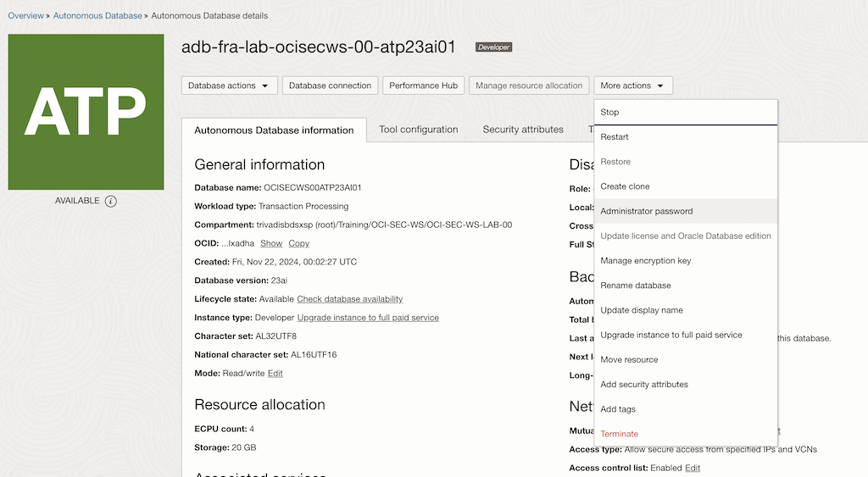Click the Developer badge beside database name
Image resolution: width=868 pixels, height=477 pixels.
494,47
